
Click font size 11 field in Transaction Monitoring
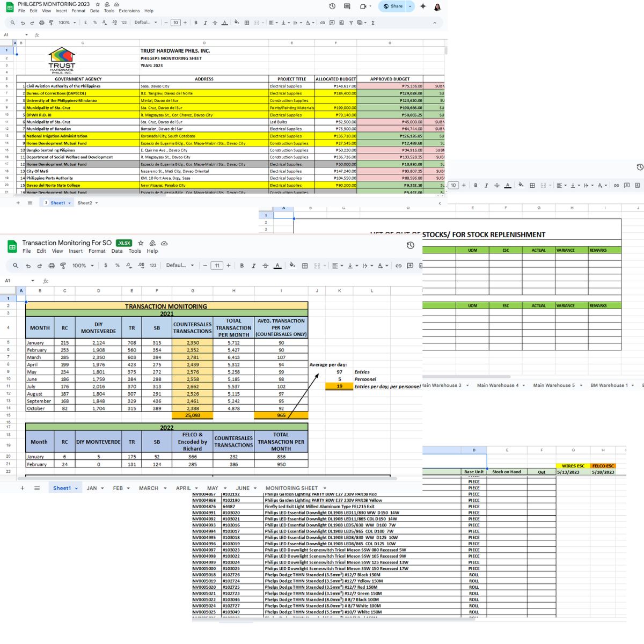point(217,266)
